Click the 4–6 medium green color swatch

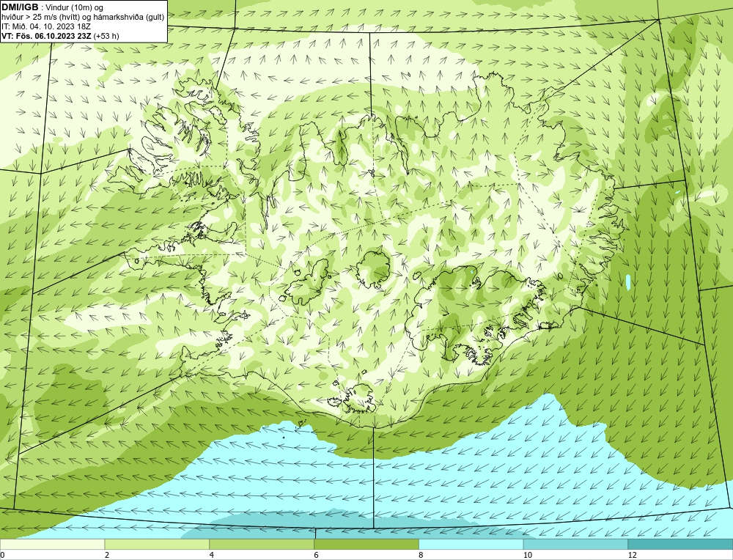point(262,545)
